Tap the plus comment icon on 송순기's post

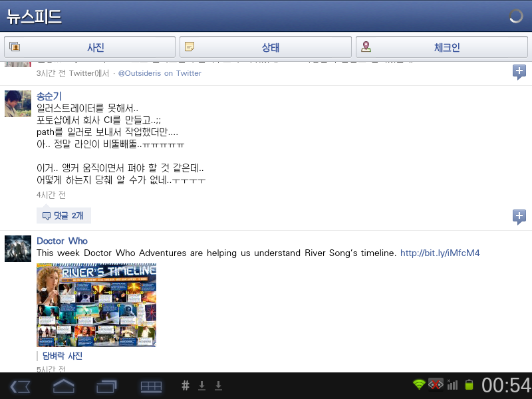point(519,217)
